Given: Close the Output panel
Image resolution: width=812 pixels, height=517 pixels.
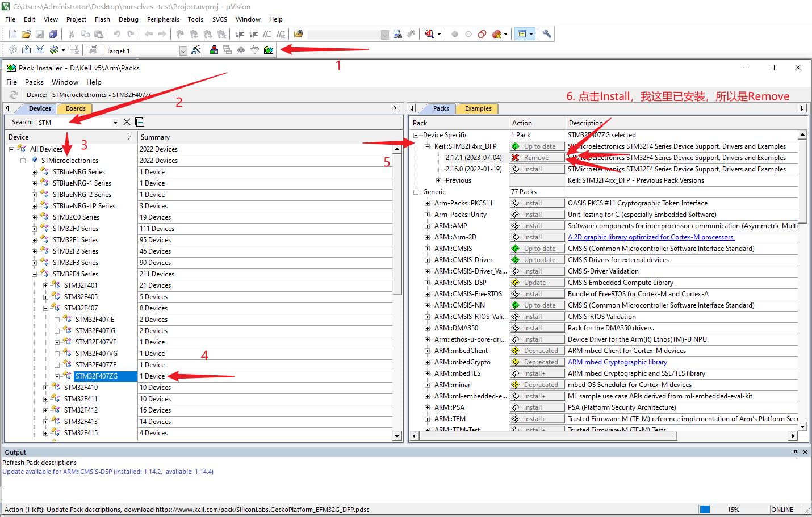Looking at the screenshot, I should click(x=805, y=452).
